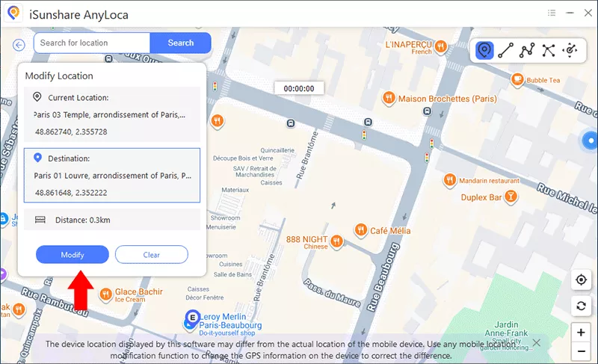
Task: Click the Bubble Tea map marker
Action: click(517, 80)
